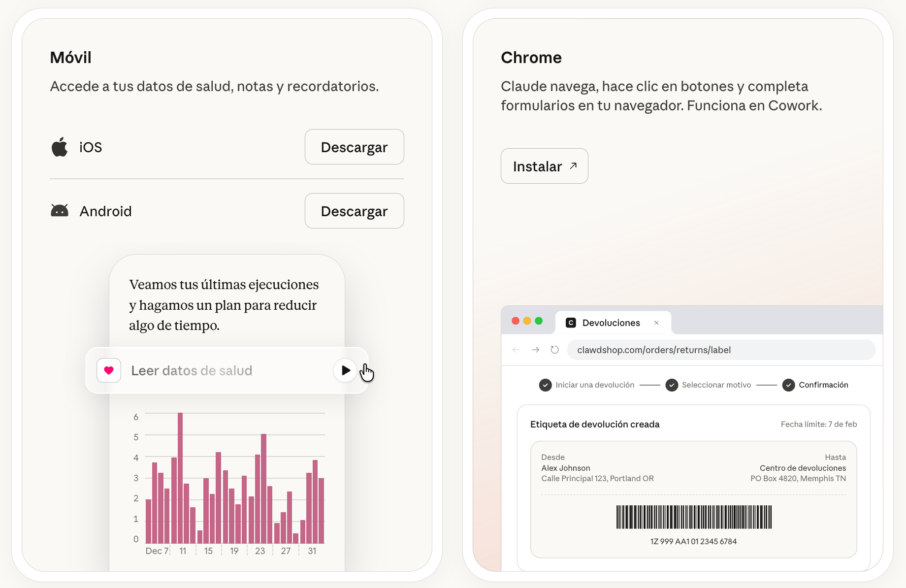Image resolution: width=906 pixels, height=588 pixels.
Task: Click the 'Dec 7' chart axis label
Action: (157, 551)
